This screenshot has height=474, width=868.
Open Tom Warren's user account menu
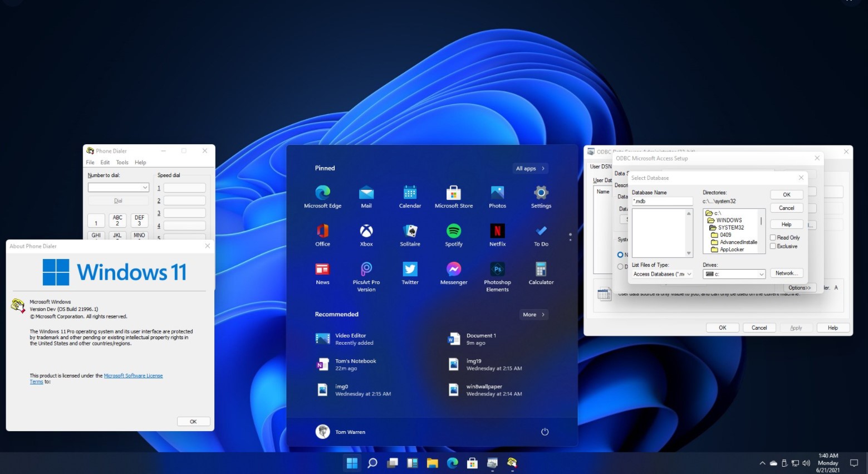point(341,432)
